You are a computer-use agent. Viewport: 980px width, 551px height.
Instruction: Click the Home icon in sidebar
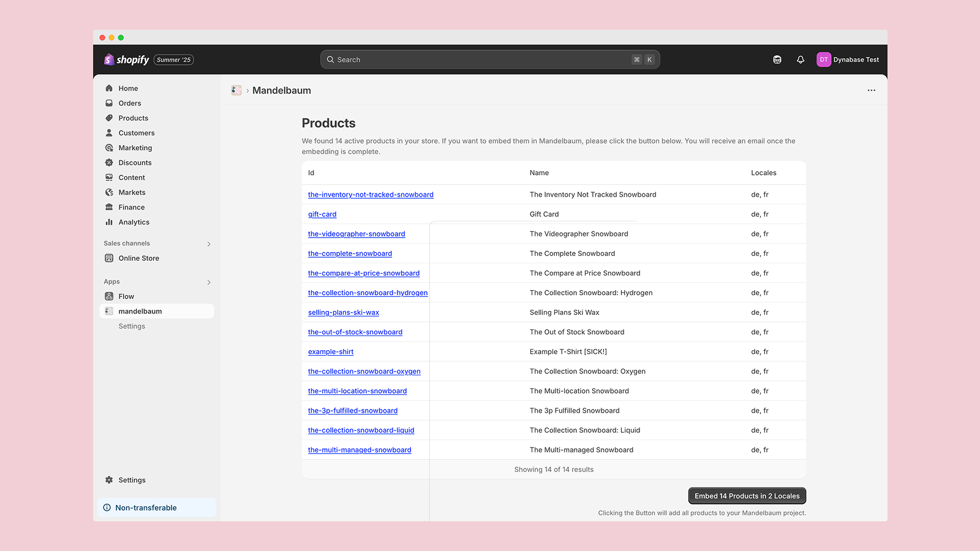(x=109, y=88)
